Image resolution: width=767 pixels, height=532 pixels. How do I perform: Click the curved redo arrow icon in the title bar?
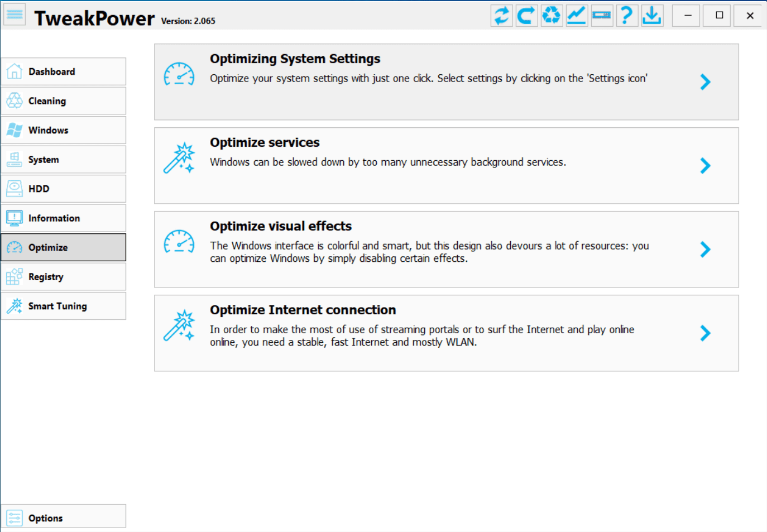526,15
